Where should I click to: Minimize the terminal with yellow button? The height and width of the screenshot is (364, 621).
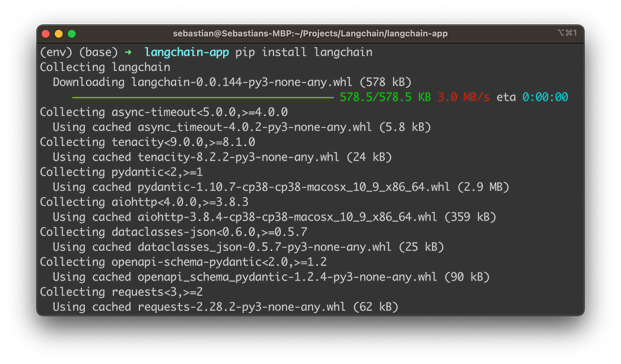(59, 34)
